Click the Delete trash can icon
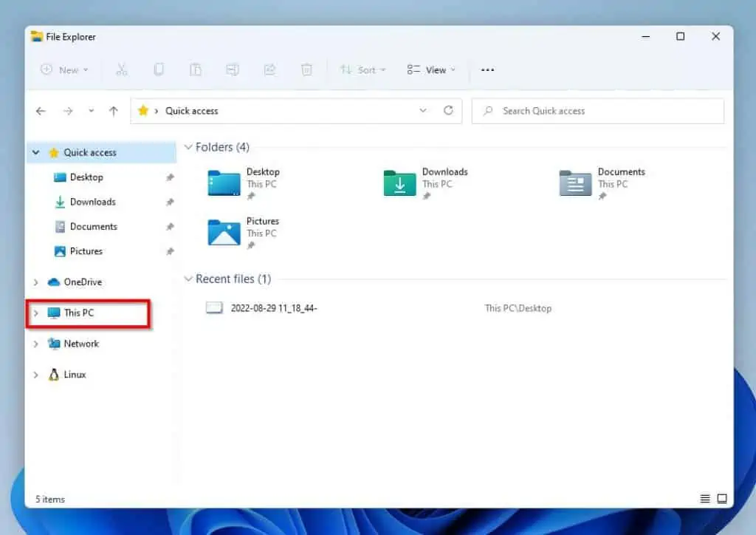 tap(306, 70)
